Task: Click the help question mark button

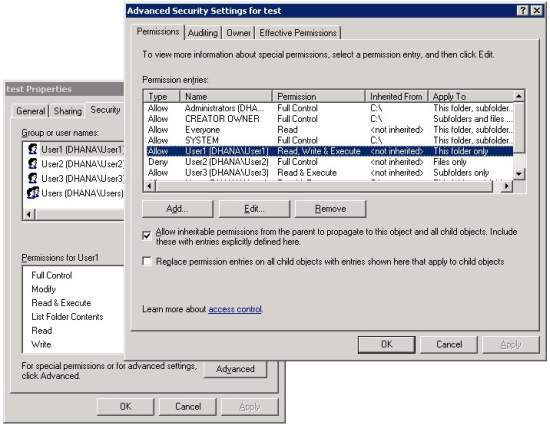Action: [x=522, y=11]
